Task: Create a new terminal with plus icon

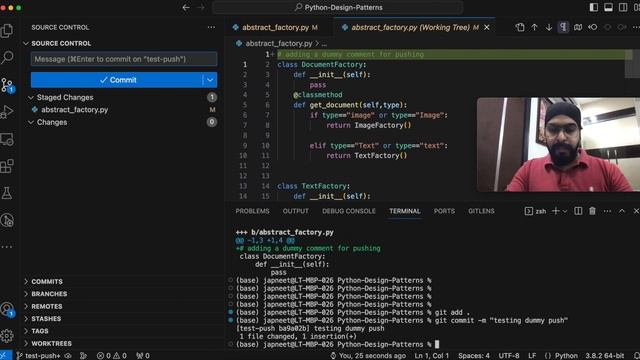Action: (x=556, y=211)
